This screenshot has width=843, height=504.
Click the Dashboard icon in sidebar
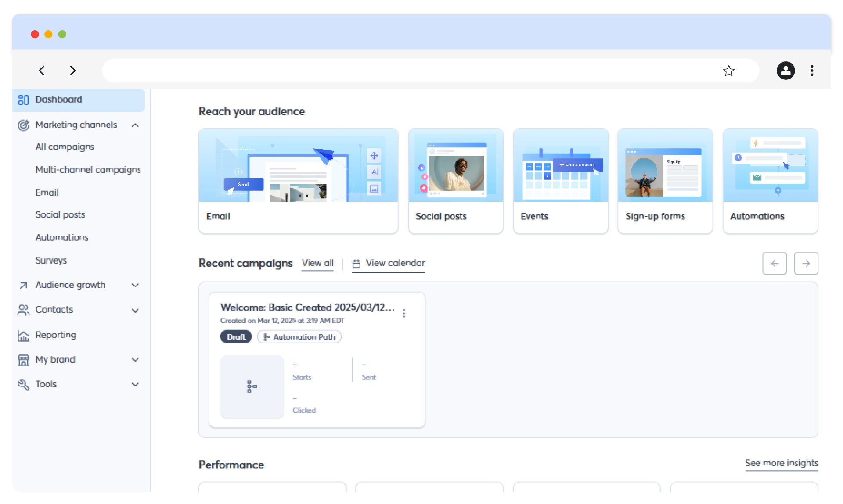tap(23, 100)
